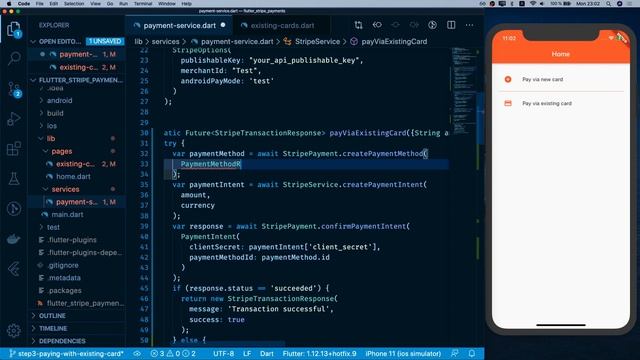Click the iPhone 11 (ios simulator) device selector

pos(403,353)
